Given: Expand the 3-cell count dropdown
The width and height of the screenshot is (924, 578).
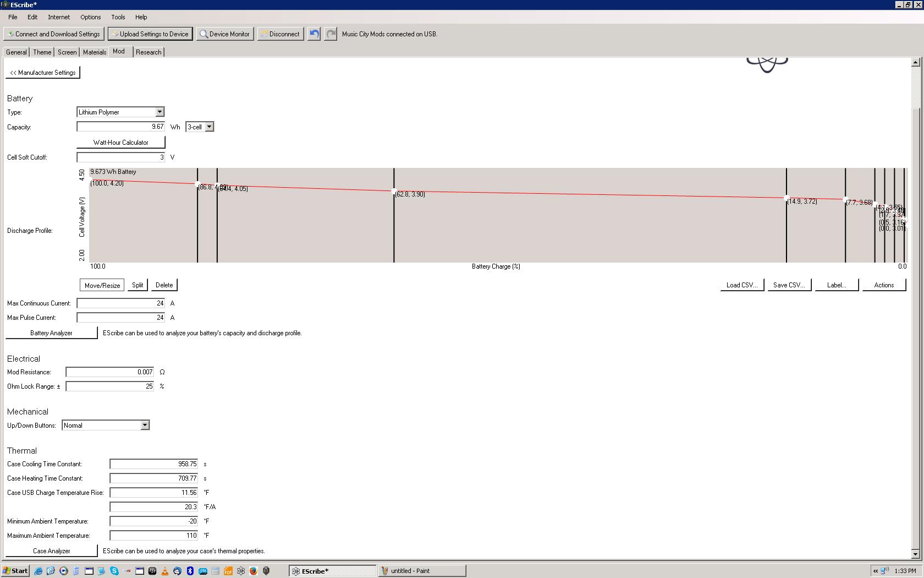Looking at the screenshot, I should (x=209, y=127).
